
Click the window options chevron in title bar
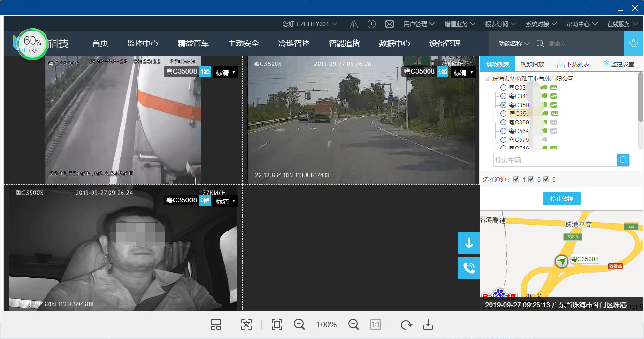tap(590, 8)
